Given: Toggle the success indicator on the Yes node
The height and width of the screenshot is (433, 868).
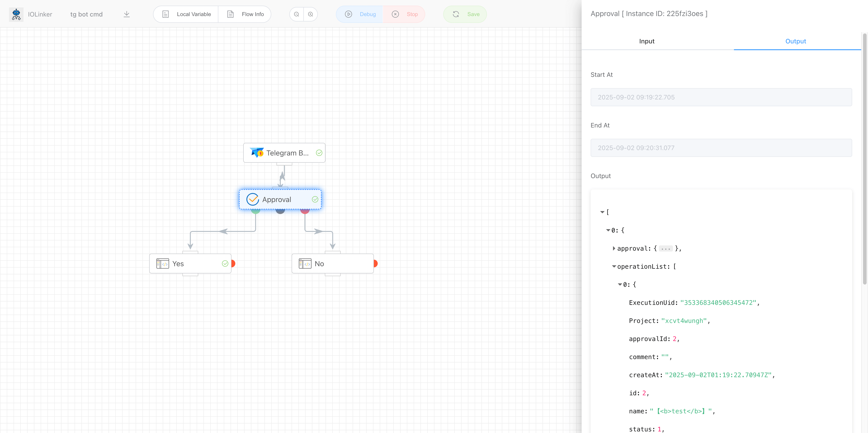Looking at the screenshot, I should click(x=225, y=264).
